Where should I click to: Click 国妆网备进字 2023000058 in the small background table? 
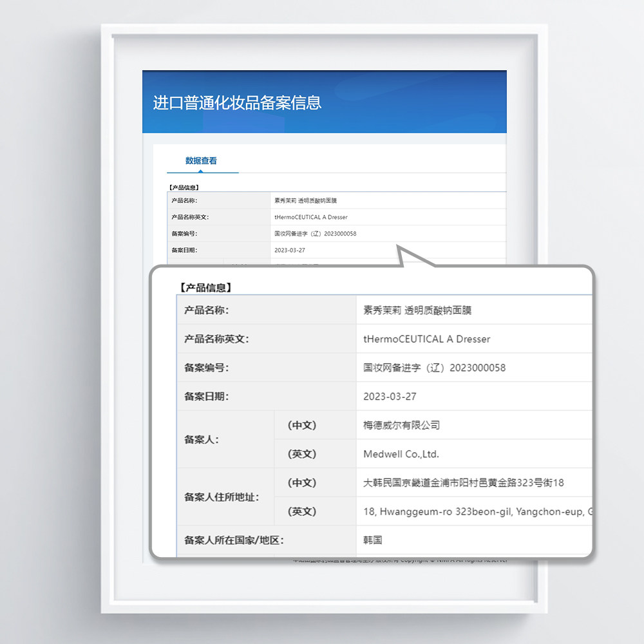click(316, 233)
